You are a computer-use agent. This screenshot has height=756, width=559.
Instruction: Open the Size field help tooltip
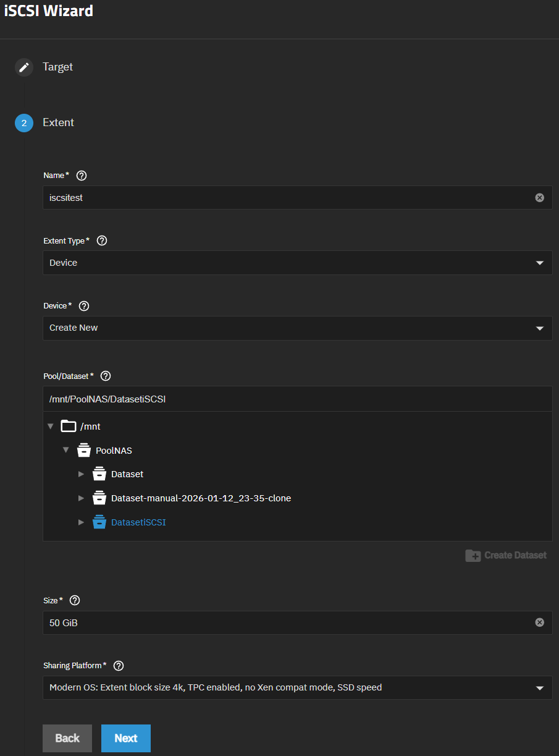pos(75,600)
